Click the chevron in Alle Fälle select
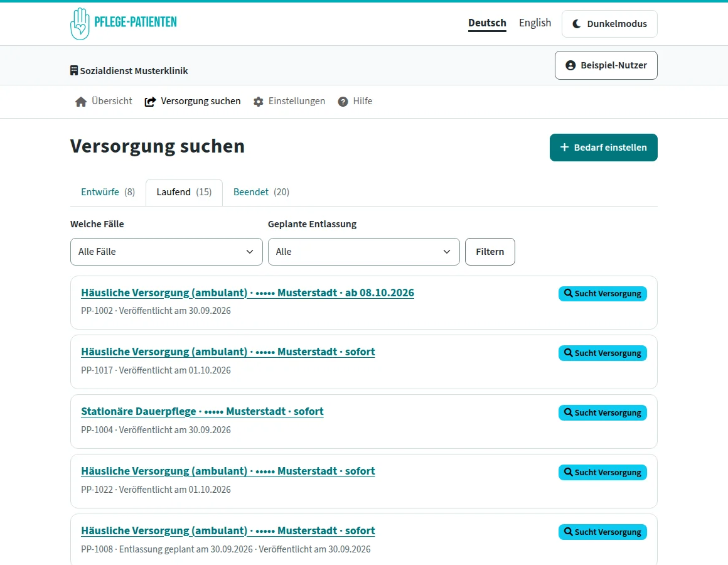The image size is (728, 565). 250,252
